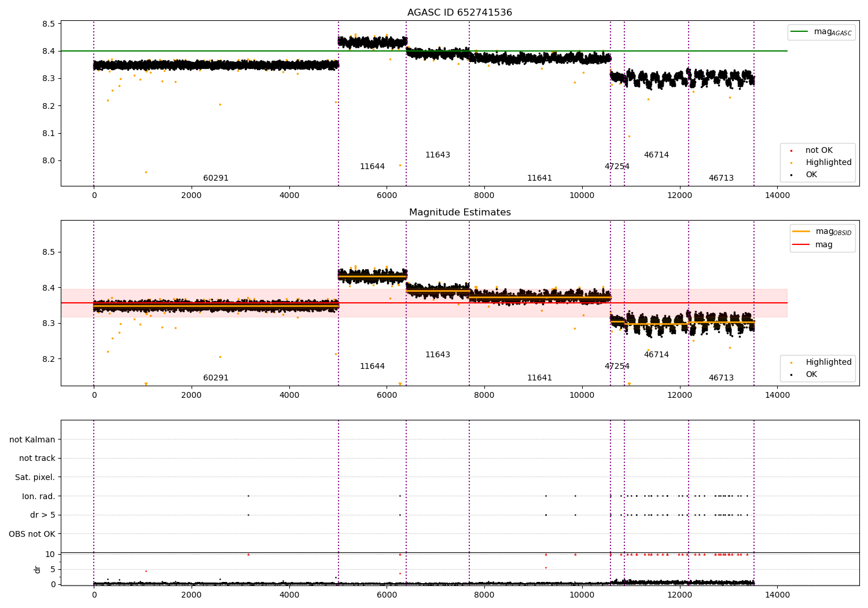Click obsid label 47254 in the Magnitude Estimates panel

point(617,367)
